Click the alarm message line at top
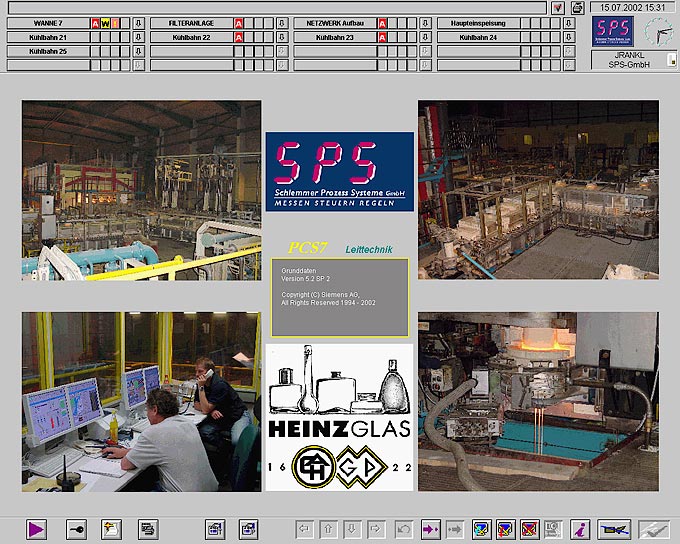This screenshot has width=680, height=544. (278, 8)
